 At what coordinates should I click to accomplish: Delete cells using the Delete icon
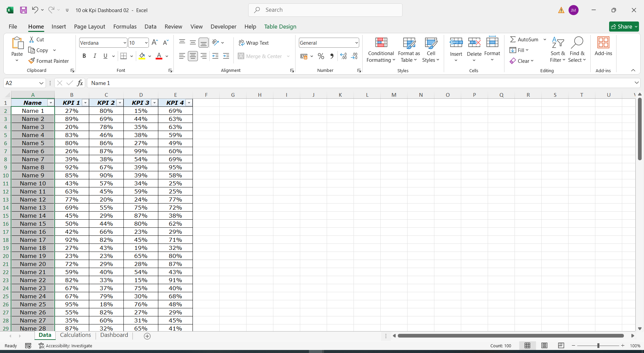tap(474, 43)
